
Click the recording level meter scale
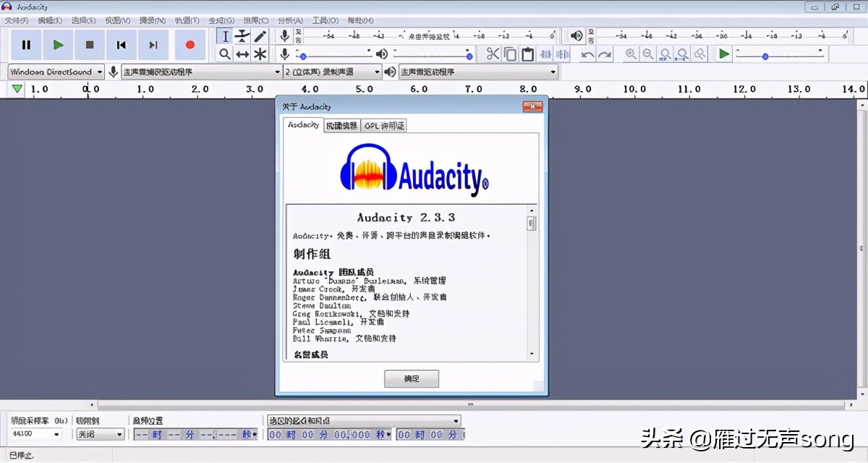427,35
